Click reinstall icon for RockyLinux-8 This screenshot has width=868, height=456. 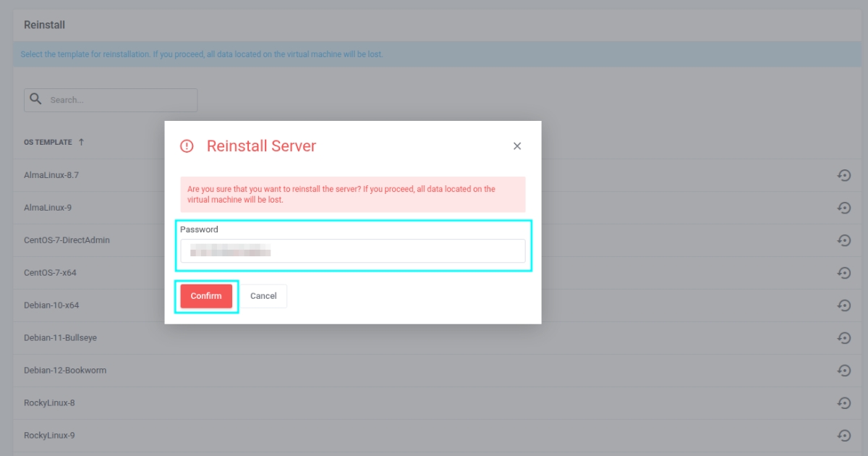[x=843, y=403]
